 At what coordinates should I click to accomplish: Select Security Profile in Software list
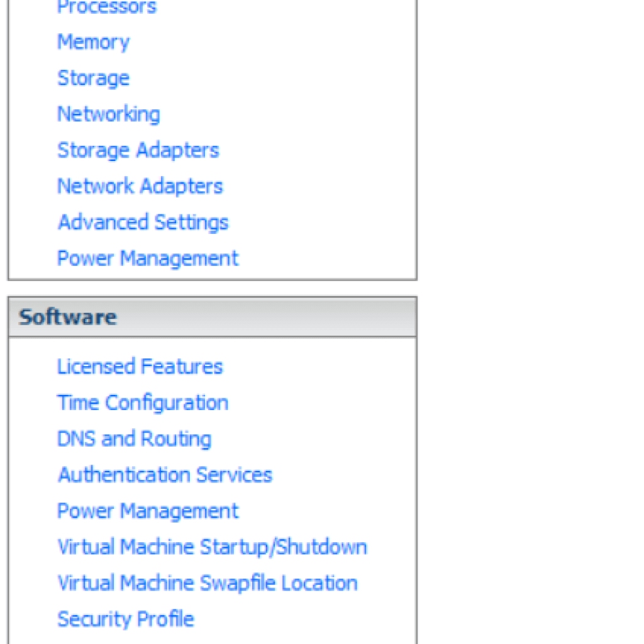(125, 618)
